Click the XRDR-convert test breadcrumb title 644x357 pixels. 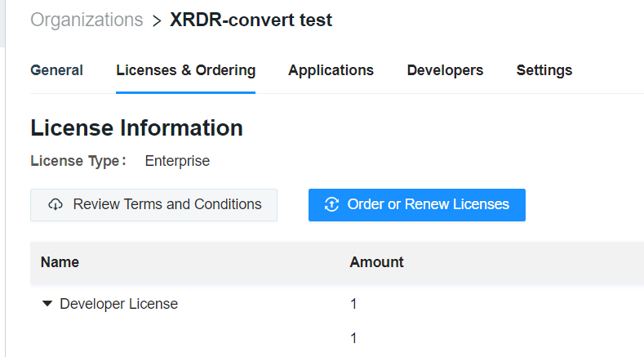[x=251, y=20]
